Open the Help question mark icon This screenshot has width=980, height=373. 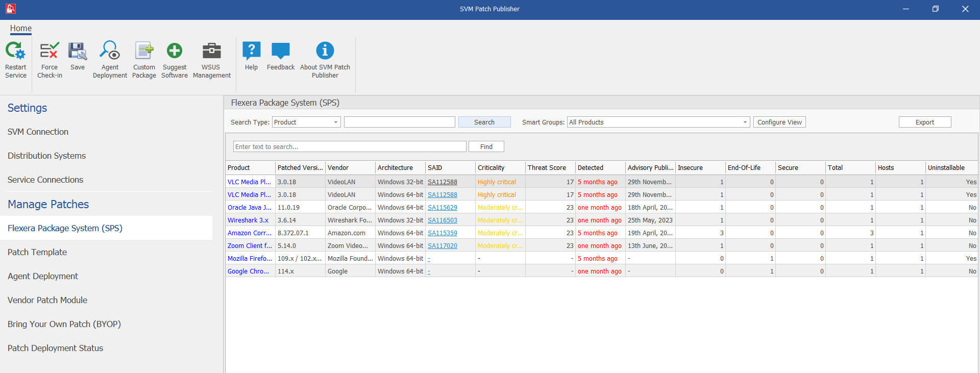251,52
